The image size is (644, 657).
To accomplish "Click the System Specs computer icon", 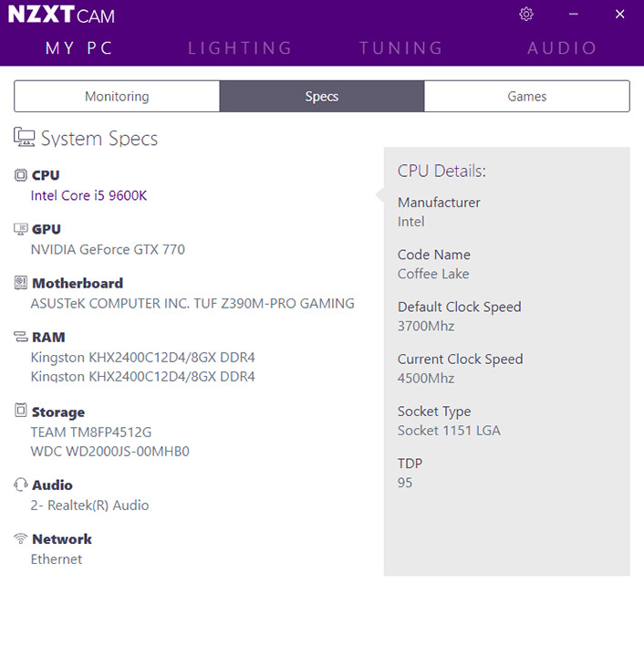I will click(25, 138).
